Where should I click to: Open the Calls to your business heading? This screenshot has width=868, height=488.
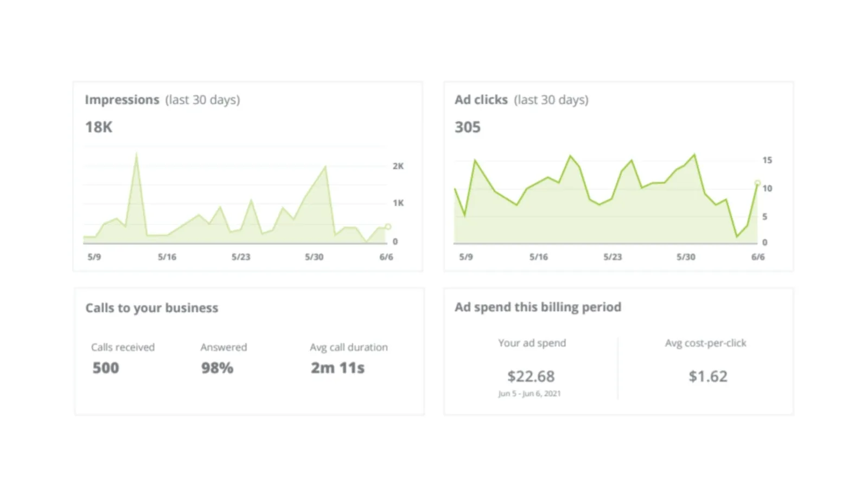(x=152, y=308)
